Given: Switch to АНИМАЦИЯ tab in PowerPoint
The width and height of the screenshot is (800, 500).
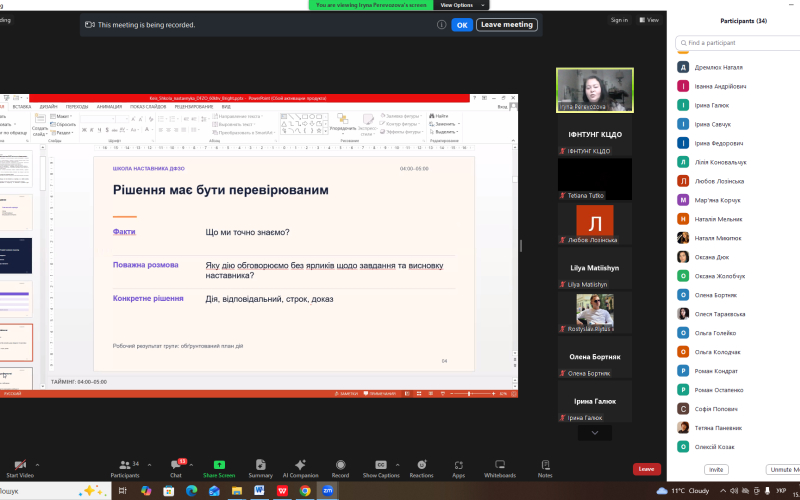Looking at the screenshot, I should 109,107.
